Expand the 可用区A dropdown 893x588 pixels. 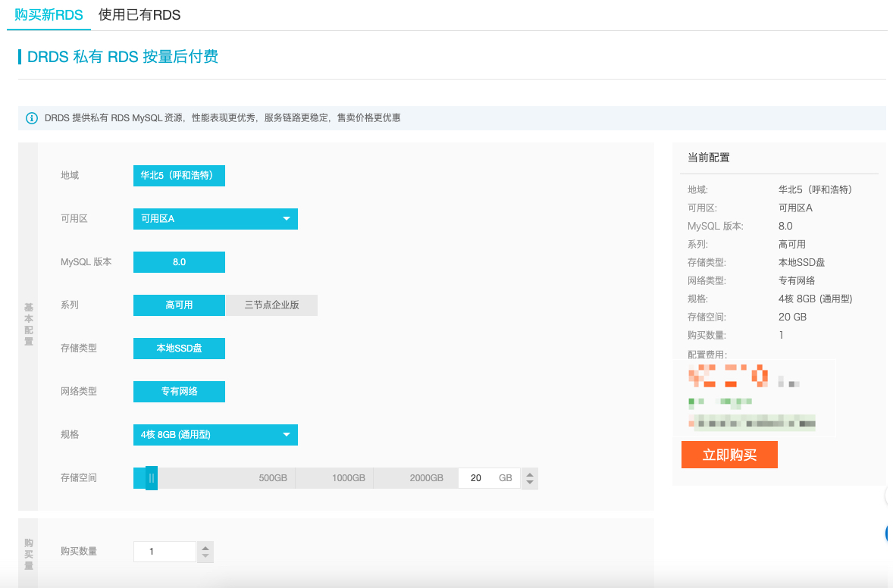[x=215, y=219]
